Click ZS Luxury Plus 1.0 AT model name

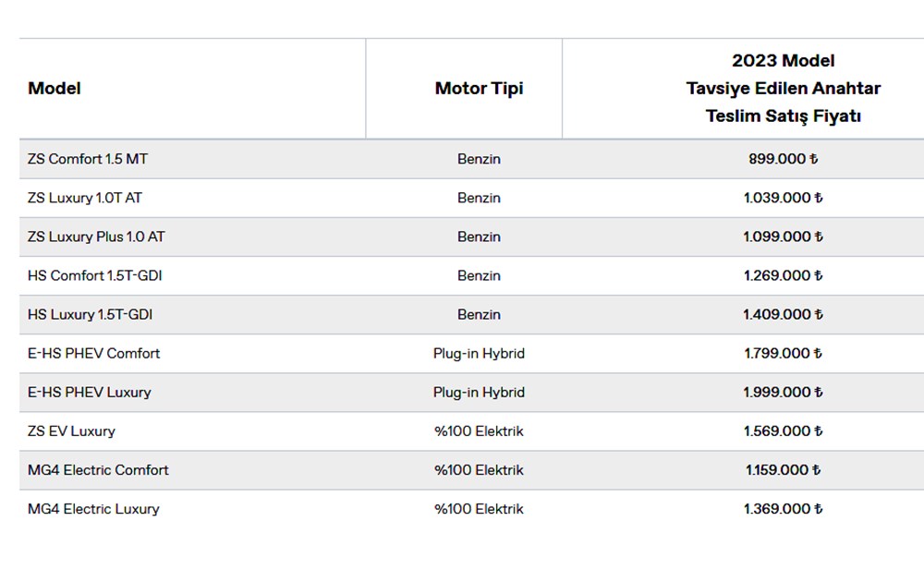click(96, 236)
